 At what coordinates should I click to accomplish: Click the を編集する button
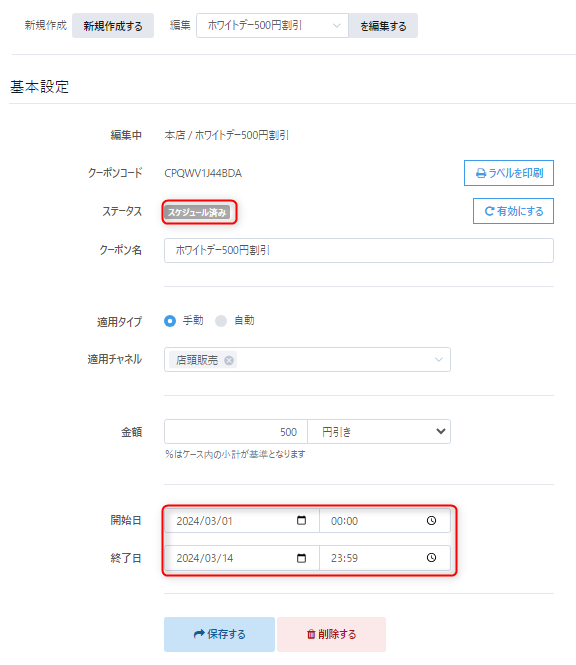click(x=383, y=26)
